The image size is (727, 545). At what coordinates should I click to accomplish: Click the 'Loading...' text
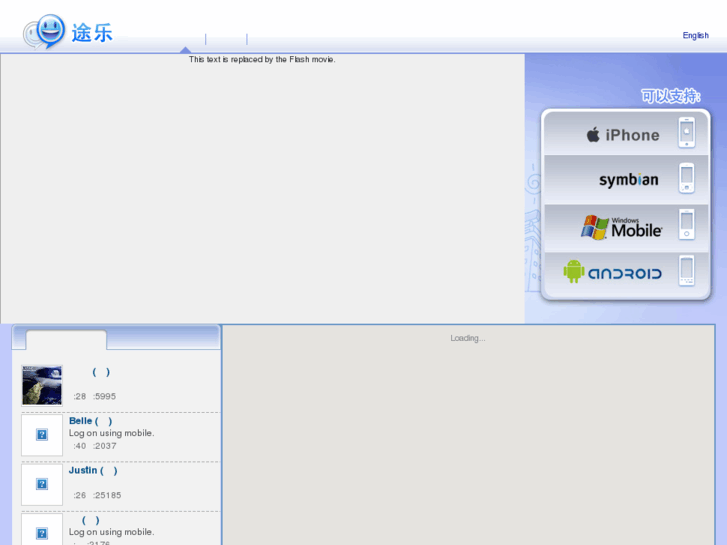pos(468,338)
